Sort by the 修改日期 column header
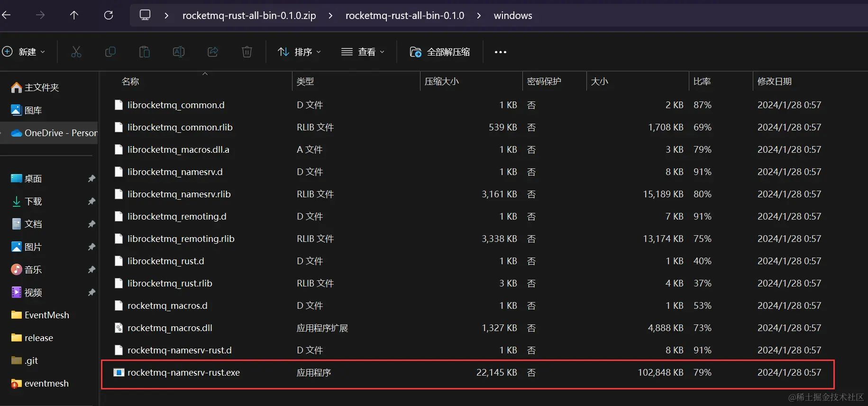 [775, 81]
